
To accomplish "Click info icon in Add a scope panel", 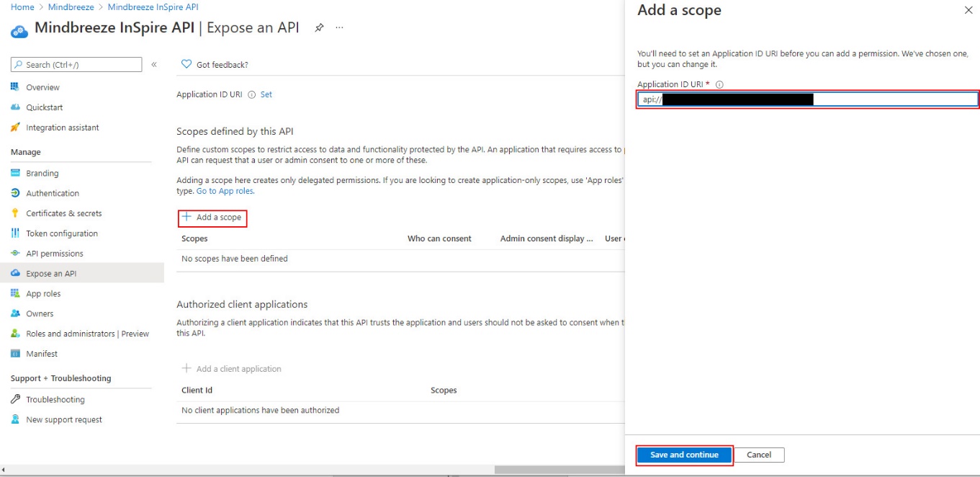I will pos(719,84).
